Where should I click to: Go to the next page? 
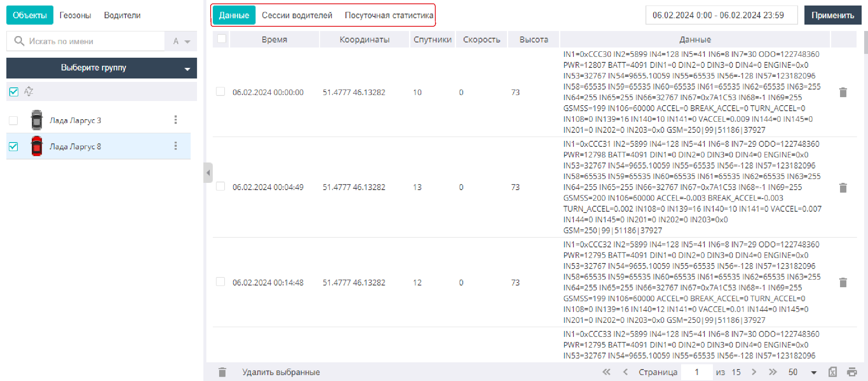(x=754, y=372)
